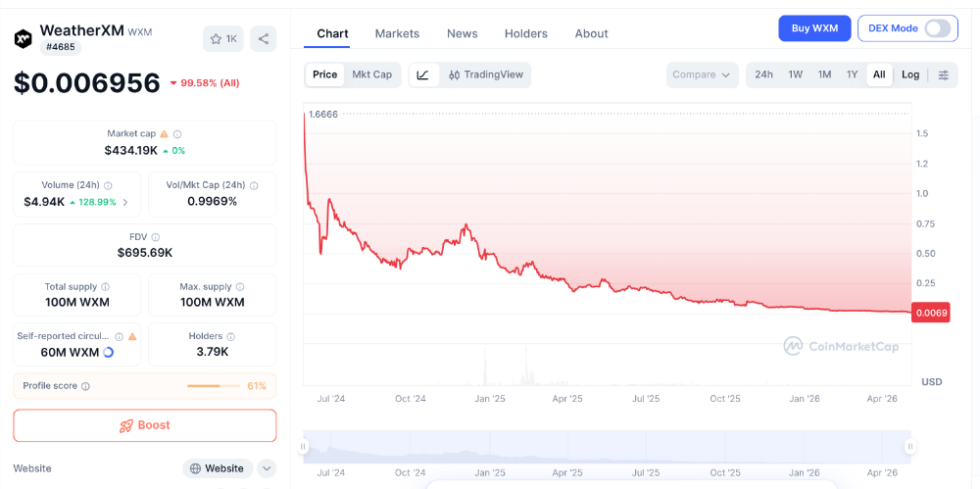
Task: Open the Markets tab
Action: (398, 33)
